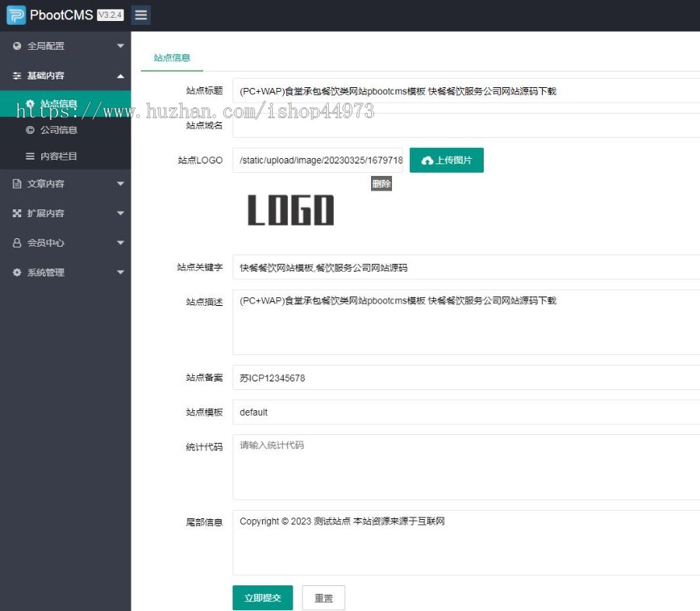Focus the 站点描述 textarea
Image resolution: width=700 pixels, height=611 pixels.
coord(466,322)
